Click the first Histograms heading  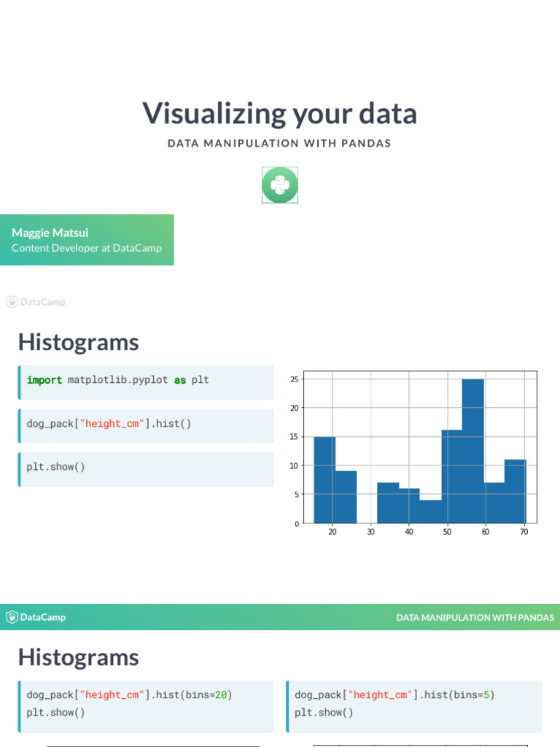click(78, 342)
